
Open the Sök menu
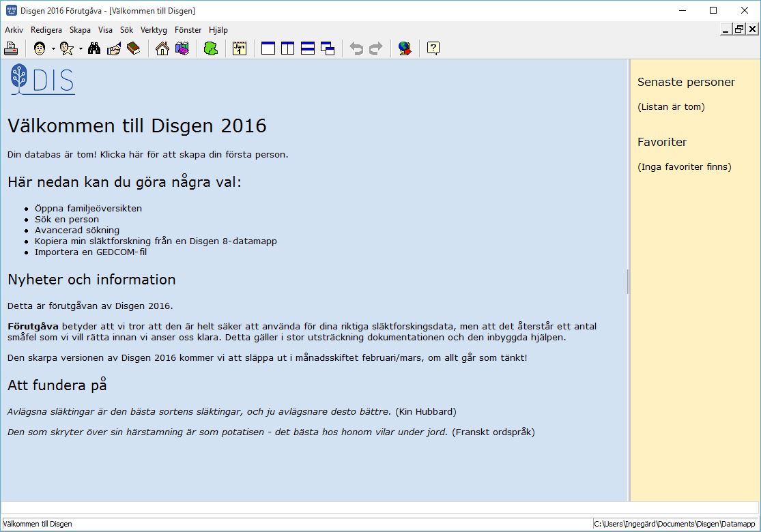coord(127,30)
